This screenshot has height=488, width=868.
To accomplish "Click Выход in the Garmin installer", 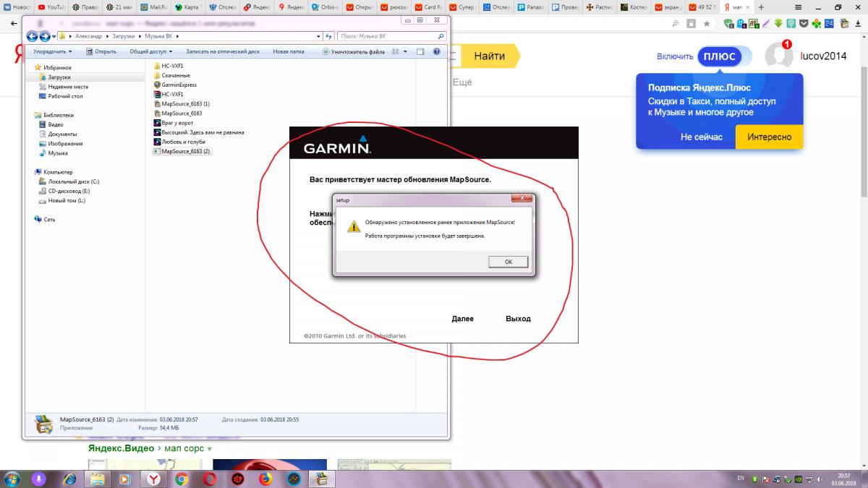I will pos(518,319).
